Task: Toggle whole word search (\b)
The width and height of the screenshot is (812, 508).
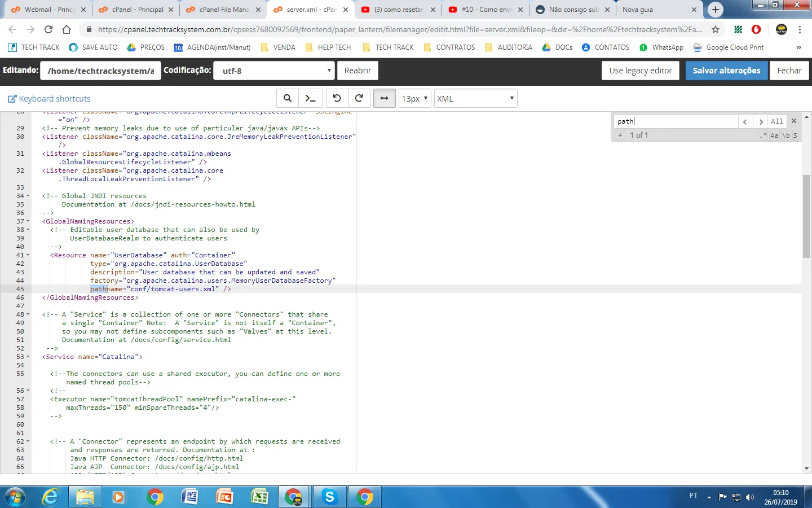Action: pyautogui.click(x=786, y=135)
